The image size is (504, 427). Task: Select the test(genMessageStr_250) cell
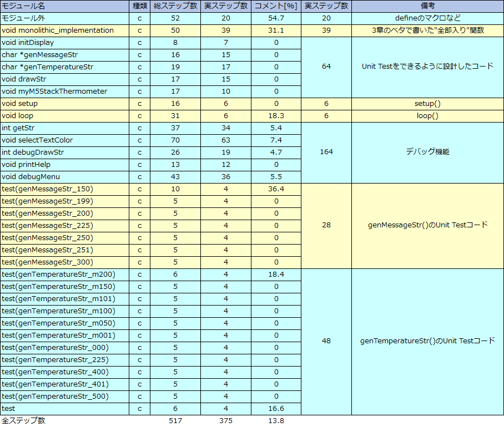64,238
